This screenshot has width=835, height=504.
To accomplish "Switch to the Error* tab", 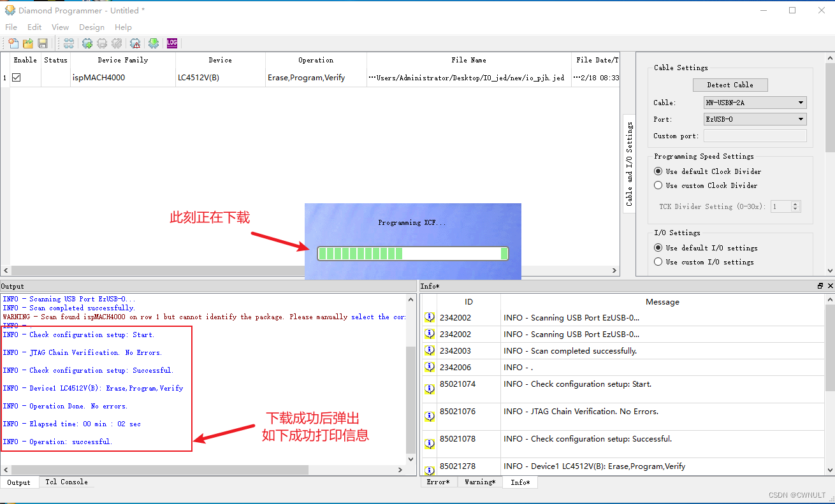I will (x=440, y=482).
